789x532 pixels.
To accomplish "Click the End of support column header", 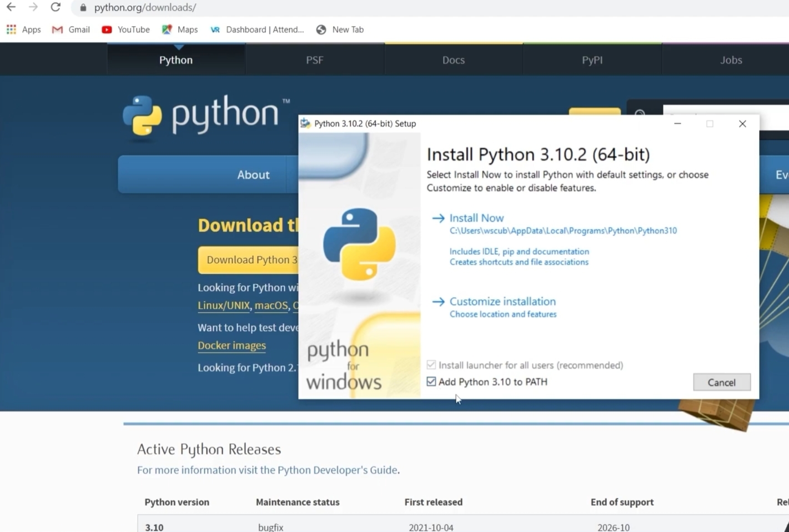I will coord(622,502).
